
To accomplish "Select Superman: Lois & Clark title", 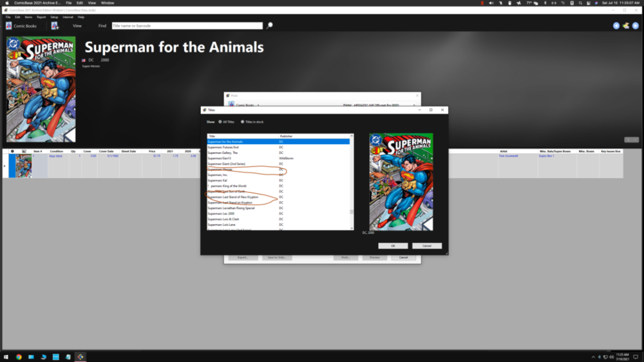I will coord(278,220).
